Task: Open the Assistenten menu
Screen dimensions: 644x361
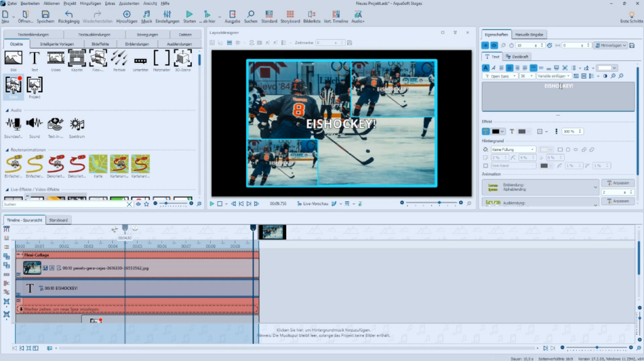Action: tap(129, 3)
